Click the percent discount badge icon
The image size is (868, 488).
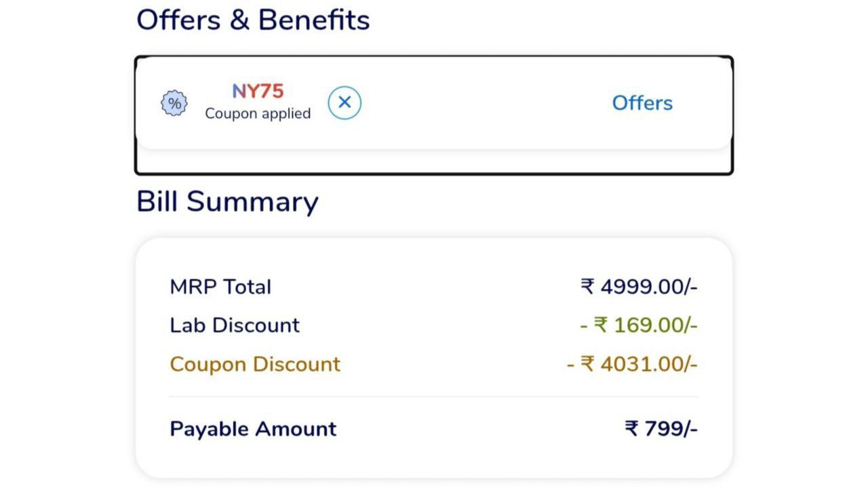click(174, 103)
